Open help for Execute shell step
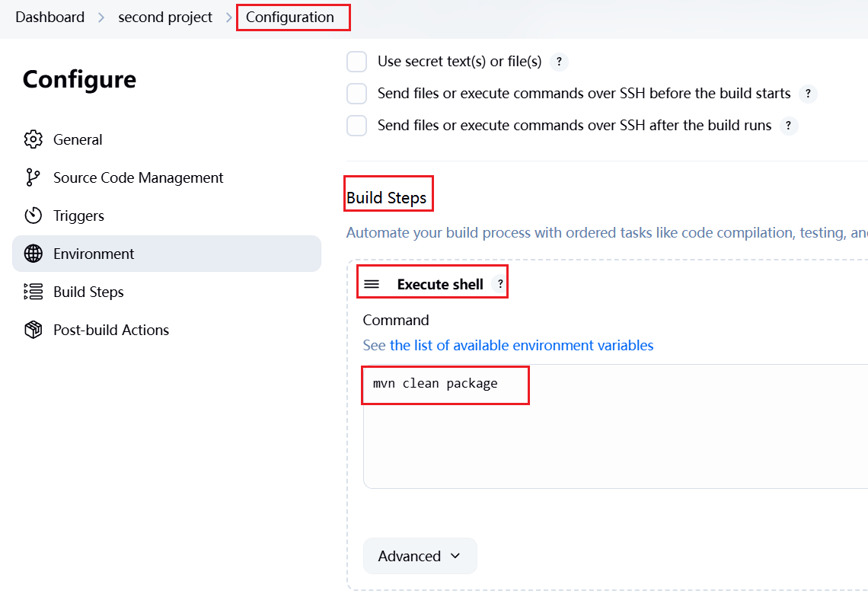The width and height of the screenshot is (868, 594). 500,284
